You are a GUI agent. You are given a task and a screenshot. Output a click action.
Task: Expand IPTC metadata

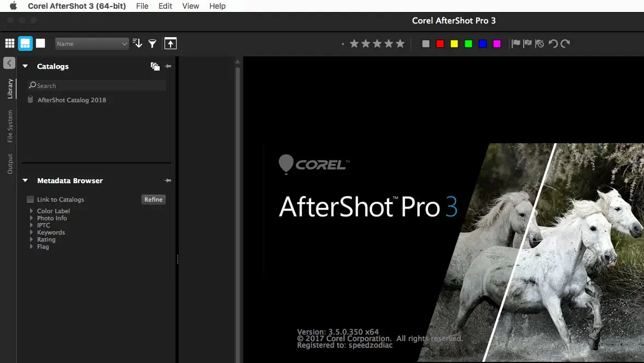click(x=31, y=225)
